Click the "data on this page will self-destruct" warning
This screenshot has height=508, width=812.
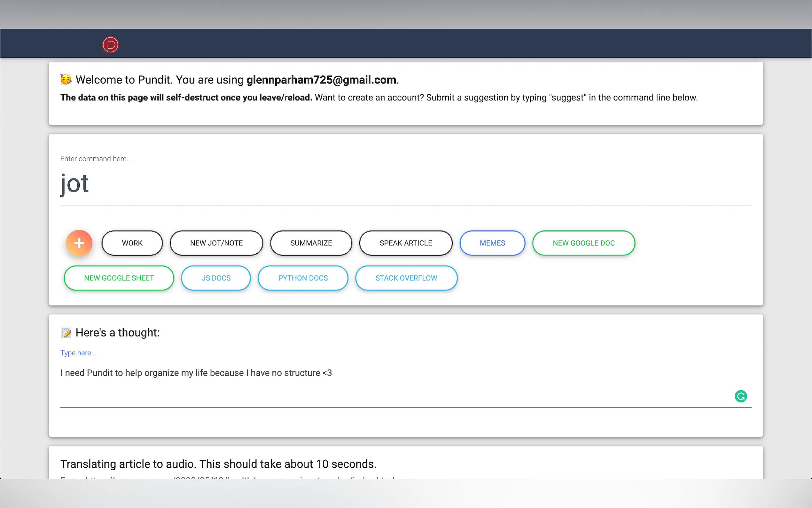pos(186,98)
